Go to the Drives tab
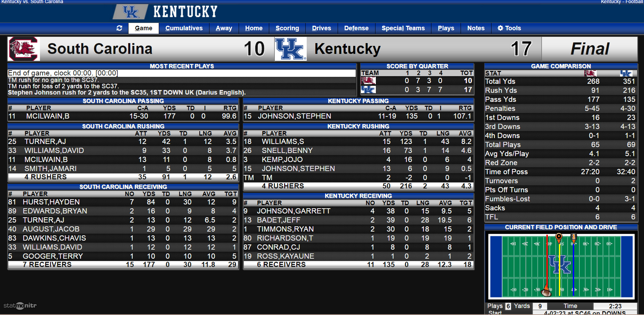 pos(321,28)
